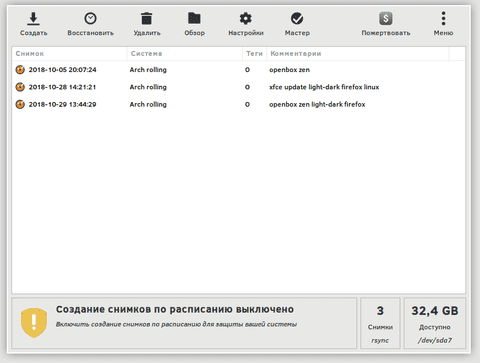Click the 32,4 GB Доступно panel
This screenshot has width=480, height=363.
pyautogui.click(x=435, y=323)
